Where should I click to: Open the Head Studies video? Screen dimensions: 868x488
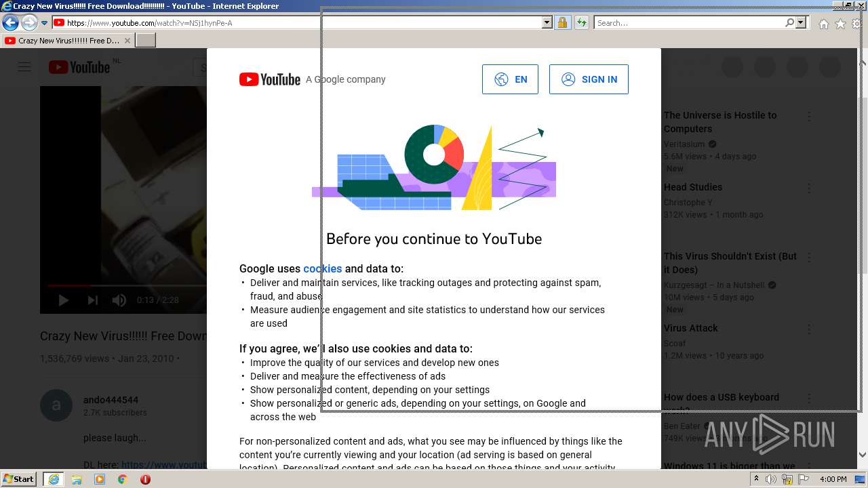693,187
